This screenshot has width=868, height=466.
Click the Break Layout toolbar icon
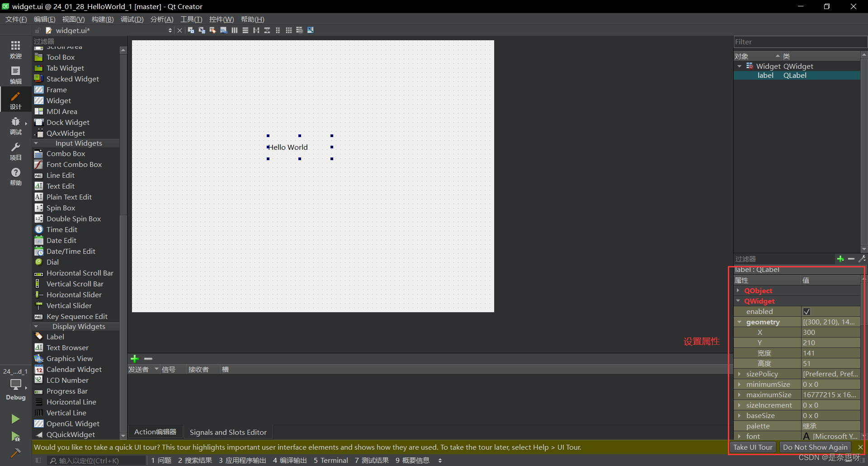point(299,30)
